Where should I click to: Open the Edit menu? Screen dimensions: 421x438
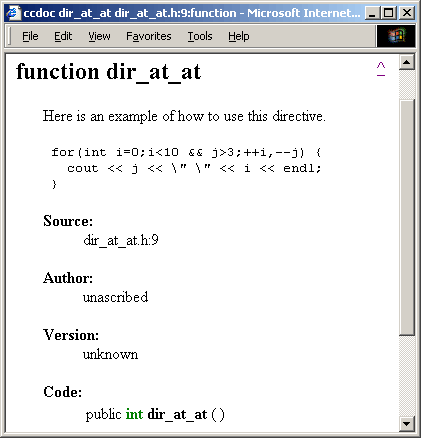click(x=63, y=36)
